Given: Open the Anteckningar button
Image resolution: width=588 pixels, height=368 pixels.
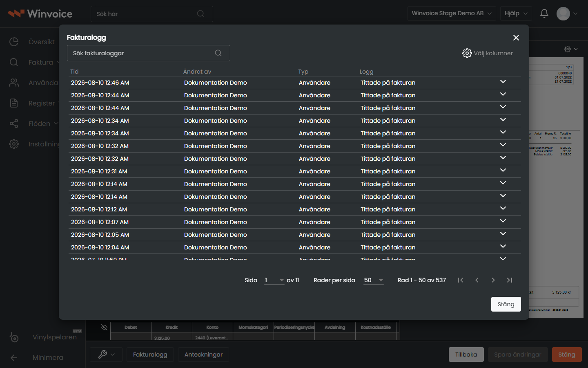Looking at the screenshot, I should pos(203,355).
